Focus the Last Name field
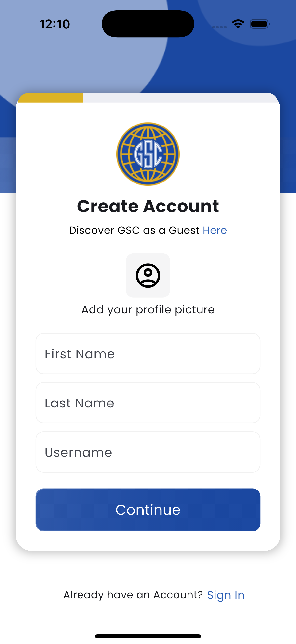The height and width of the screenshot is (644, 296). click(148, 403)
